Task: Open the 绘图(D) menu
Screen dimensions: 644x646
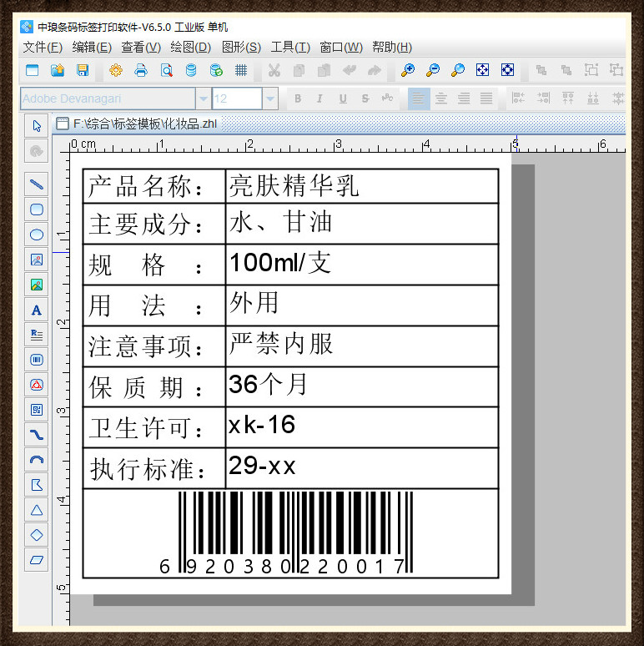Action: [191, 48]
